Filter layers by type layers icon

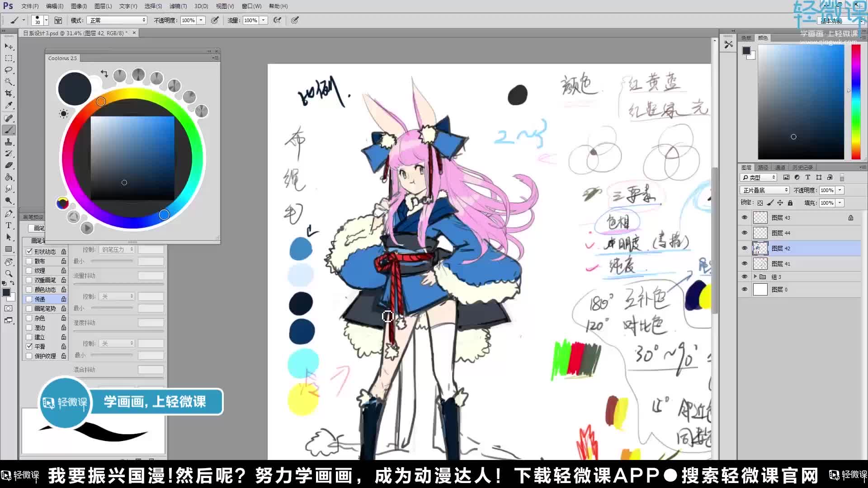pyautogui.click(x=808, y=178)
